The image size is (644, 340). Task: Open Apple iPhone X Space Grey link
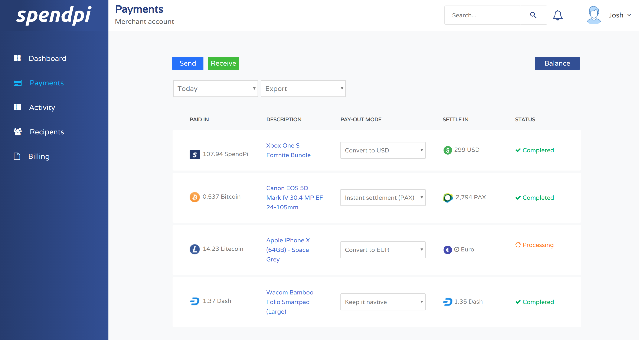click(288, 250)
